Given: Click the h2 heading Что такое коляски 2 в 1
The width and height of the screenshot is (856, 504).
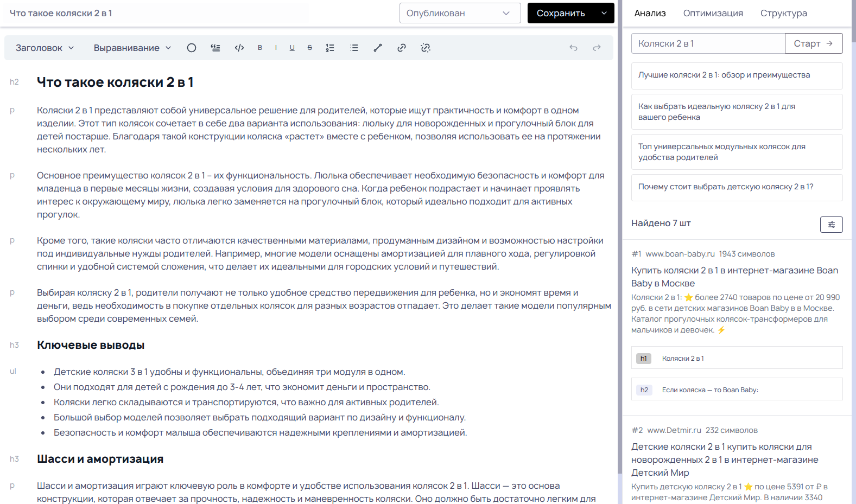Looking at the screenshot, I should point(115,82).
